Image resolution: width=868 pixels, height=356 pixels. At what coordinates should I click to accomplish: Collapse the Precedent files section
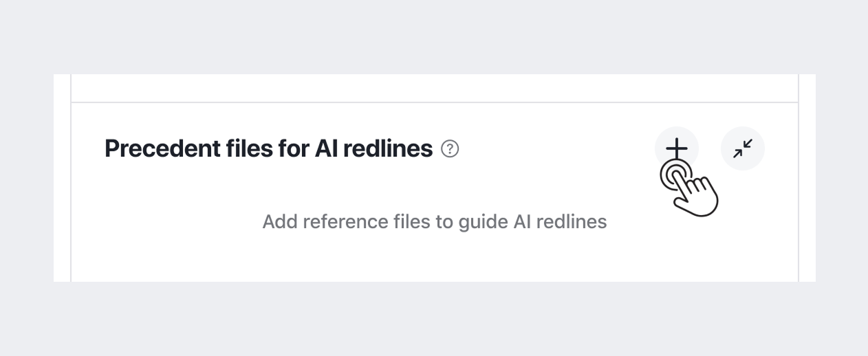click(743, 148)
